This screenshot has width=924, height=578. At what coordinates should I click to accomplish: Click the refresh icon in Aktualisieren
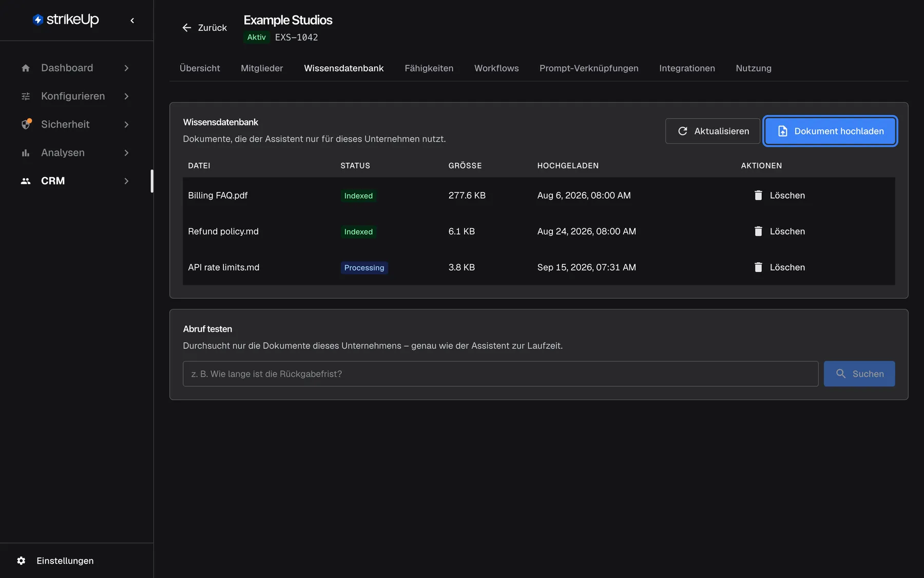pos(683,131)
